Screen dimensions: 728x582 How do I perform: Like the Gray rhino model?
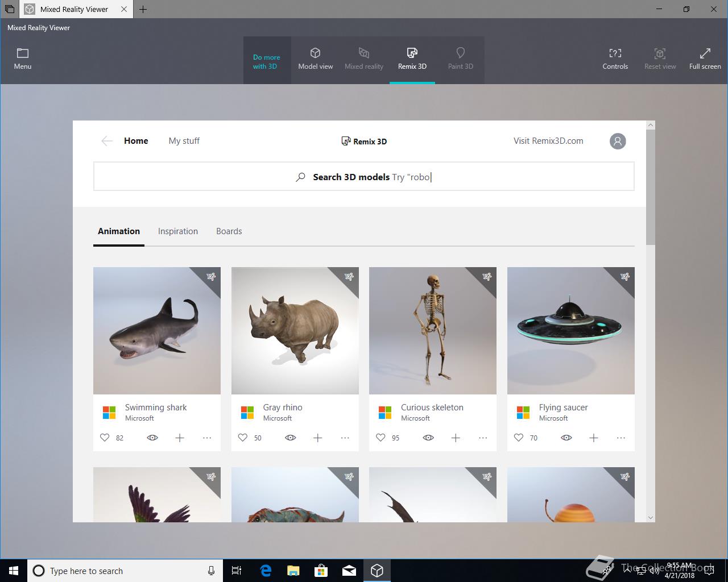coord(243,438)
